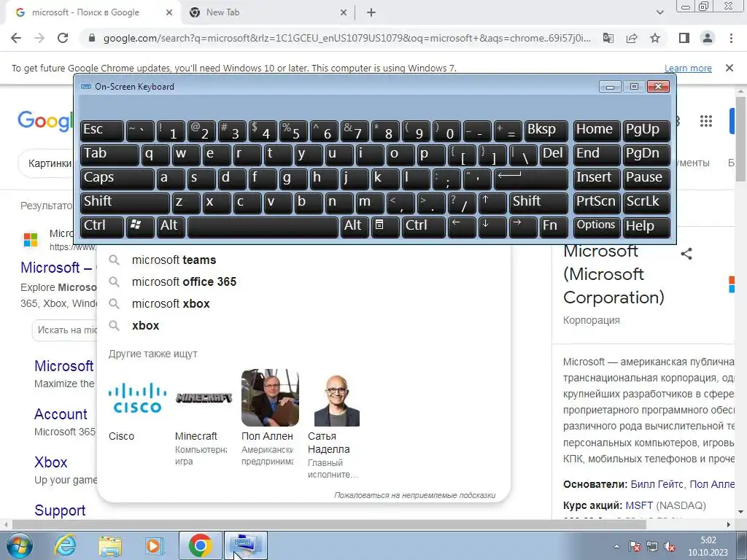Open the Windows Start button
The width and height of the screenshot is (747, 560).
[18, 545]
